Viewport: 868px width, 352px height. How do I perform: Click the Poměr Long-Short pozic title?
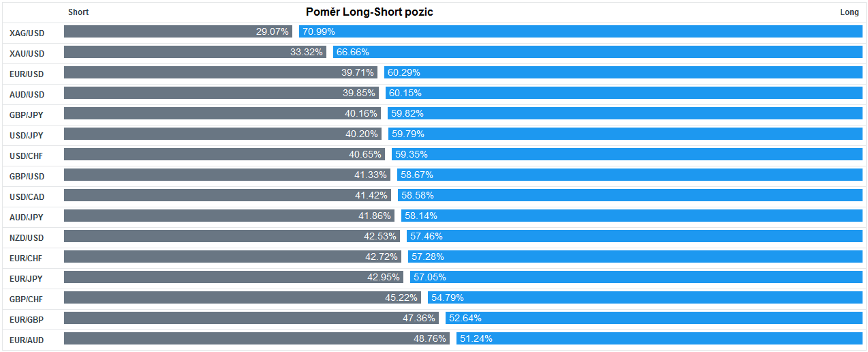tap(369, 12)
